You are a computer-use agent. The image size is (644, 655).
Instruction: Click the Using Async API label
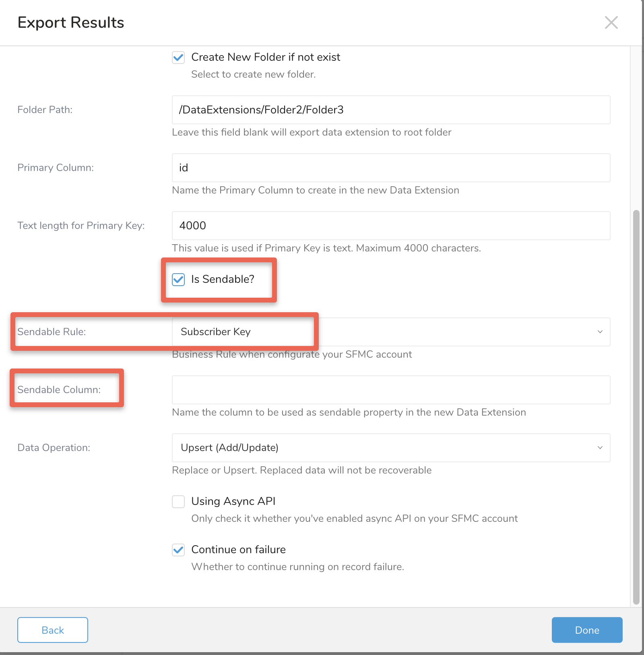(x=233, y=501)
